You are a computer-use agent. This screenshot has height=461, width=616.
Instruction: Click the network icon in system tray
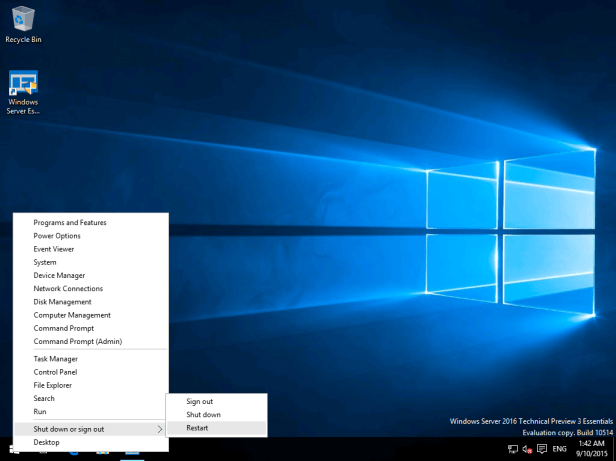(x=512, y=449)
